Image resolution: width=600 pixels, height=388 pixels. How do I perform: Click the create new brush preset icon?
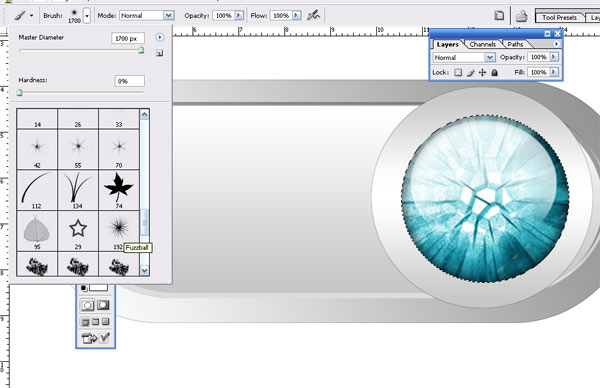[x=160, y=53]
